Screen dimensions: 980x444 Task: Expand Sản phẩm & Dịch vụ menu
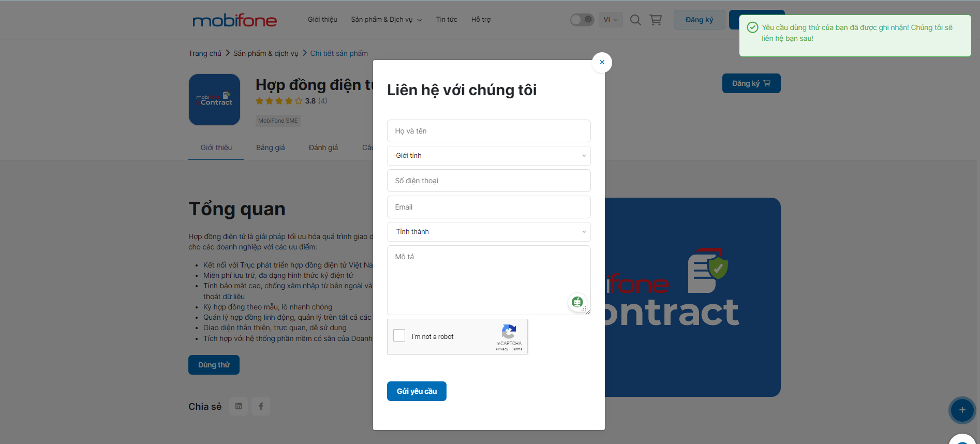[387, 20]
